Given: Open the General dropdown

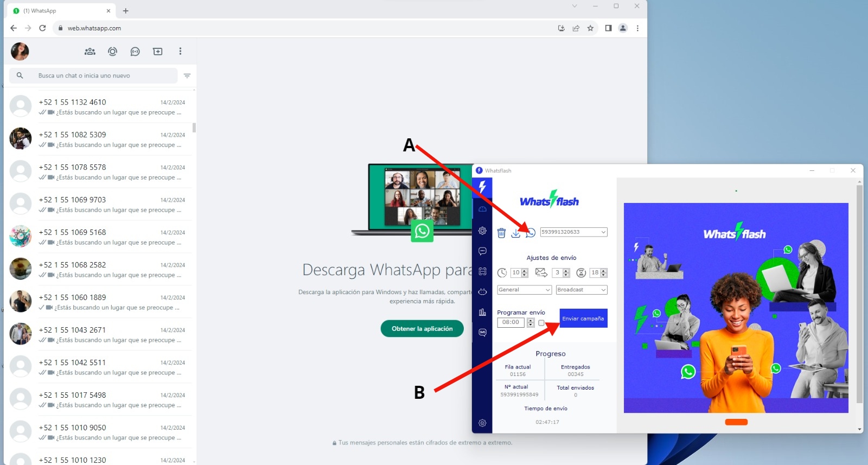Looking at the screenshot, I should [x=524, y=290].
